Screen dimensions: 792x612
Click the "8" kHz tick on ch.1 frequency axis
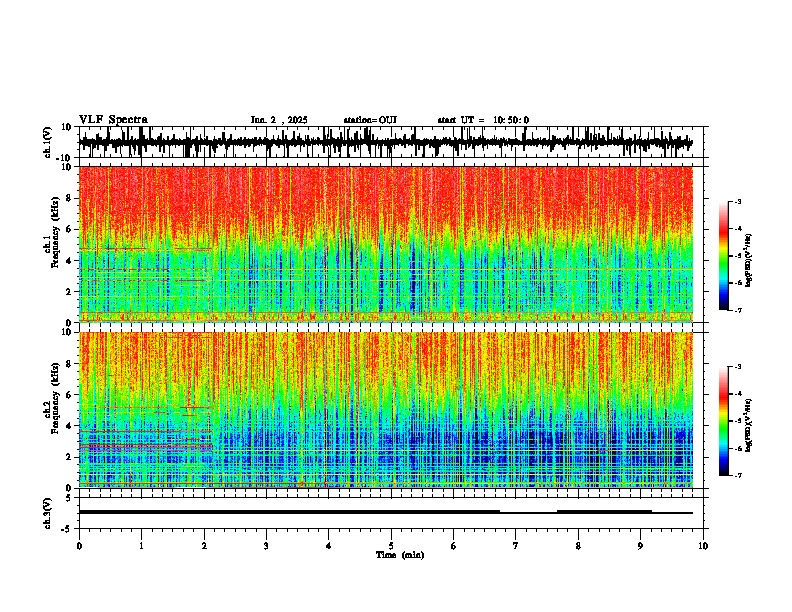pyautogui.click(x=69, y=198)
